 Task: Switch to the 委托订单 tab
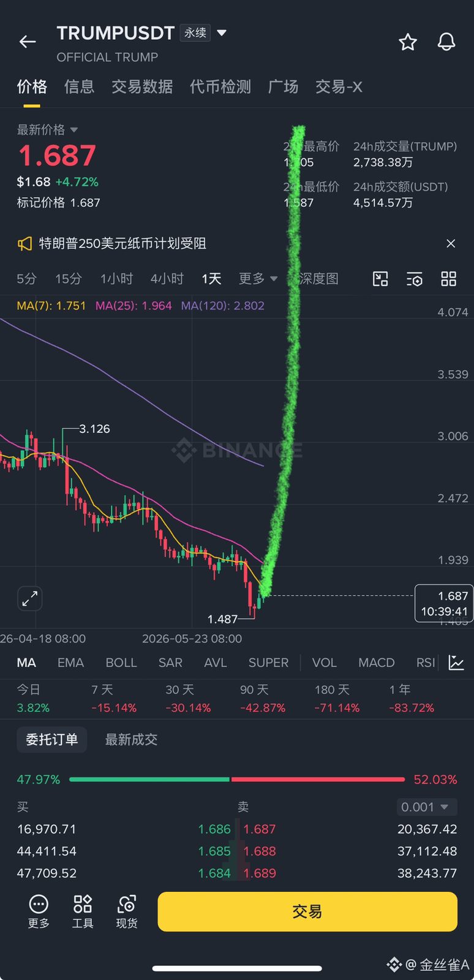point(52,740)
